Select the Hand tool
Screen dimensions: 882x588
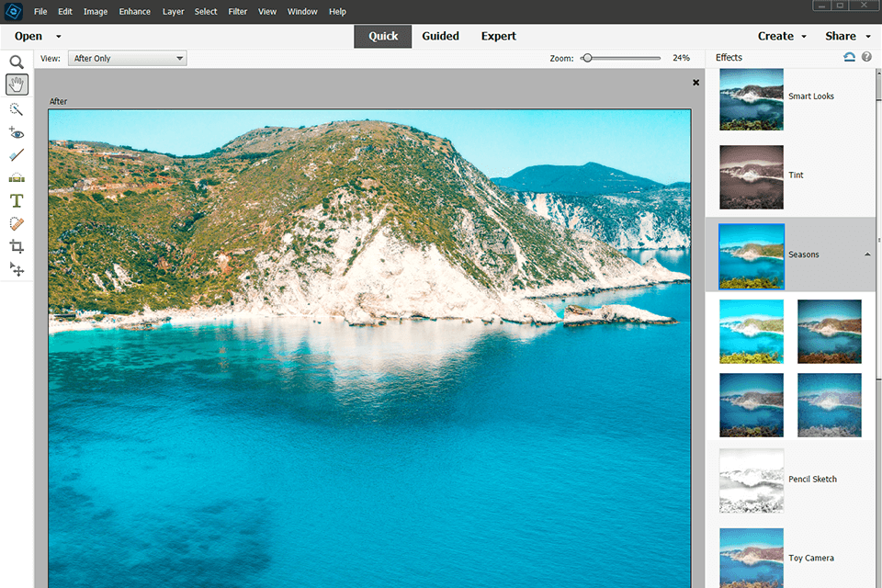17,85
